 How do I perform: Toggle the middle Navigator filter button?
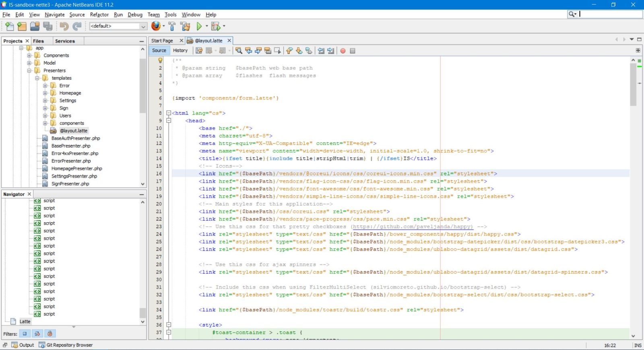point(37,333)
